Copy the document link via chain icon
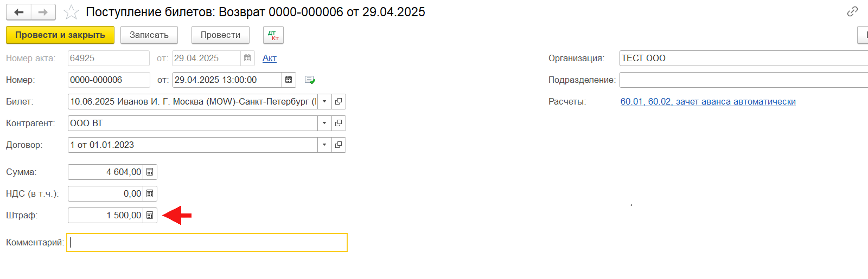This screenshot has height=279, width=868. pos(852,11)
